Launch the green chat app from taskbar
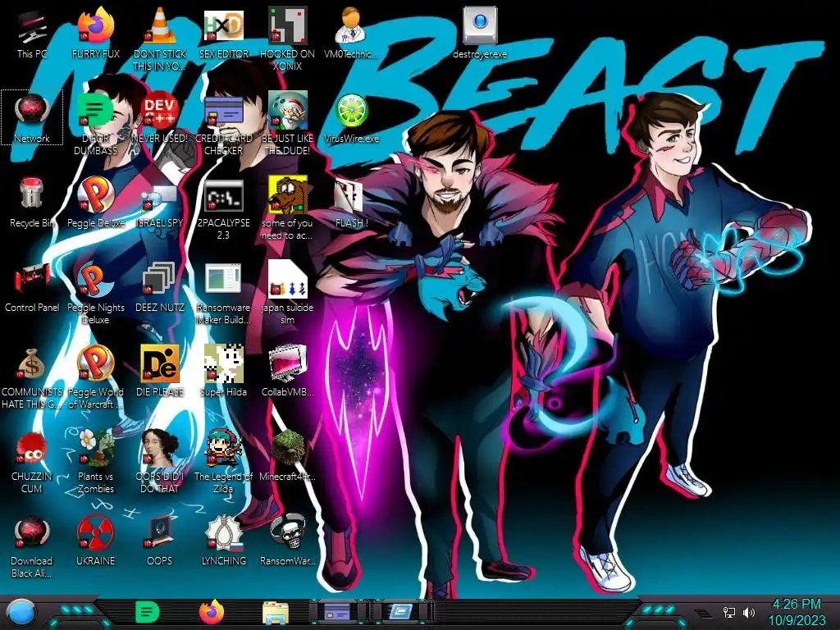 tap(147, 612)
